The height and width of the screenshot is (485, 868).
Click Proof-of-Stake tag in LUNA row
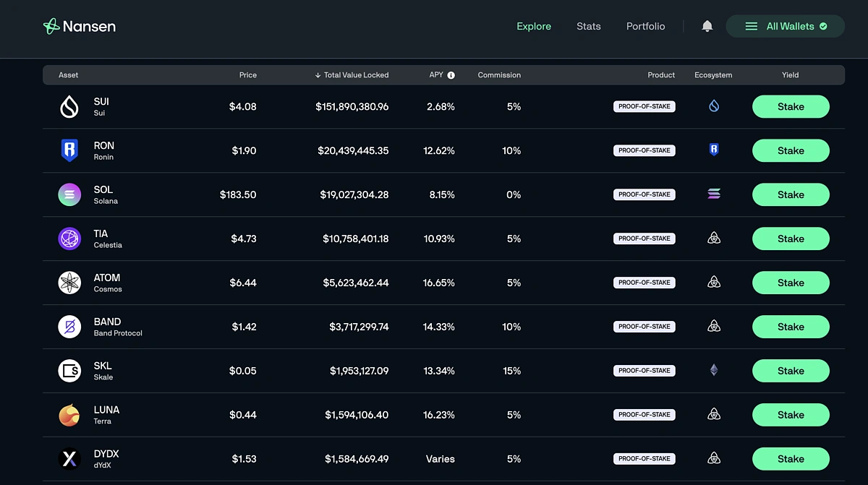[644, 416]
